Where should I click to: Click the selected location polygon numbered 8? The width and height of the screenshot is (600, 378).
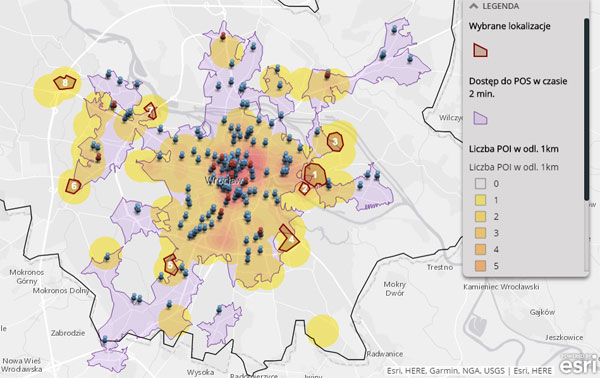click(65, 82)
